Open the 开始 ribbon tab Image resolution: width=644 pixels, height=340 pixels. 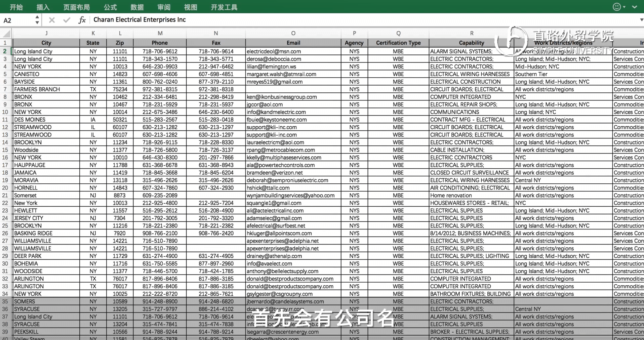click(16, 7)
